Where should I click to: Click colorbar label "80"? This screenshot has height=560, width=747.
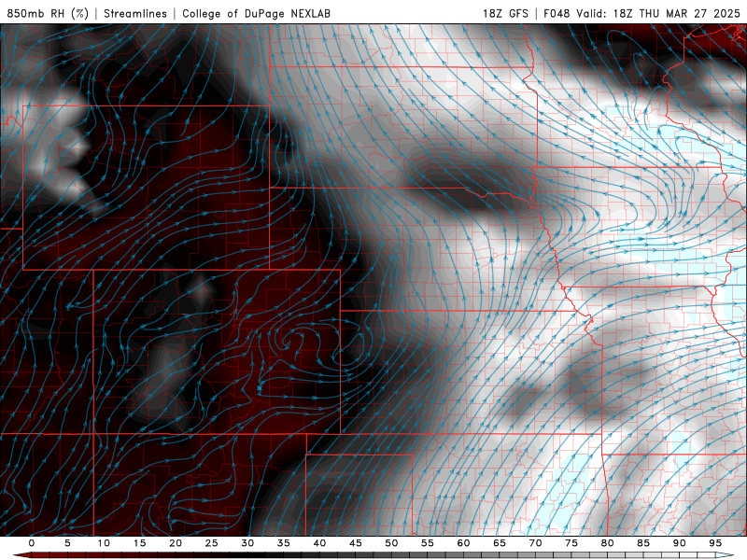(x=607, y=543)
